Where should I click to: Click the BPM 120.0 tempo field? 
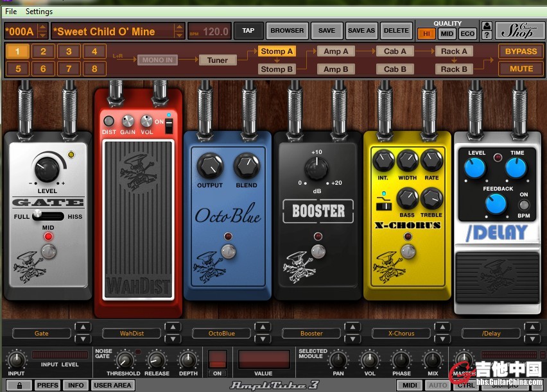[209, 31]
